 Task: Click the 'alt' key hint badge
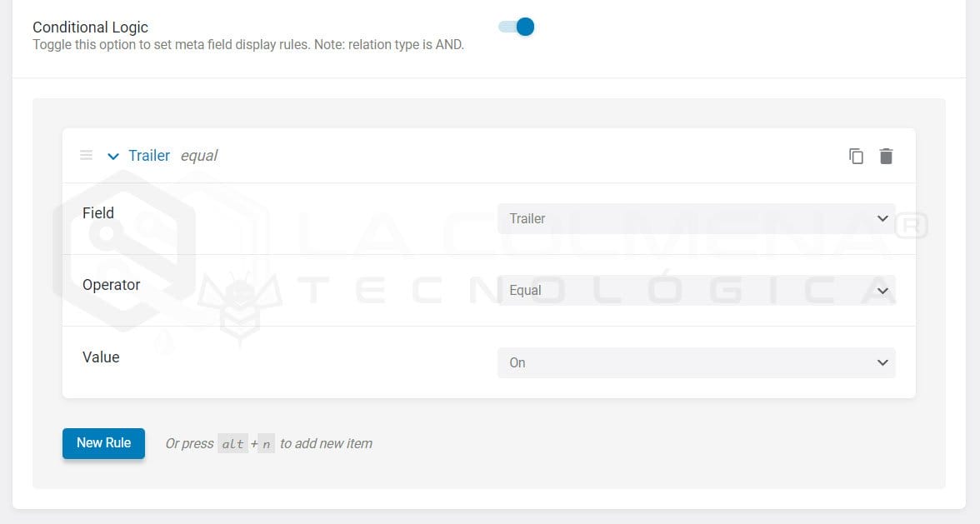[232, 444]
